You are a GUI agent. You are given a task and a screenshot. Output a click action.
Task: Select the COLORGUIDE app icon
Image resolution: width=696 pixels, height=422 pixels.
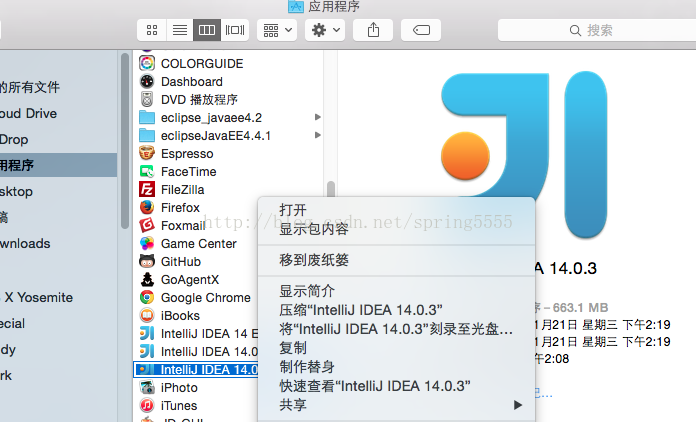point(147,63)
